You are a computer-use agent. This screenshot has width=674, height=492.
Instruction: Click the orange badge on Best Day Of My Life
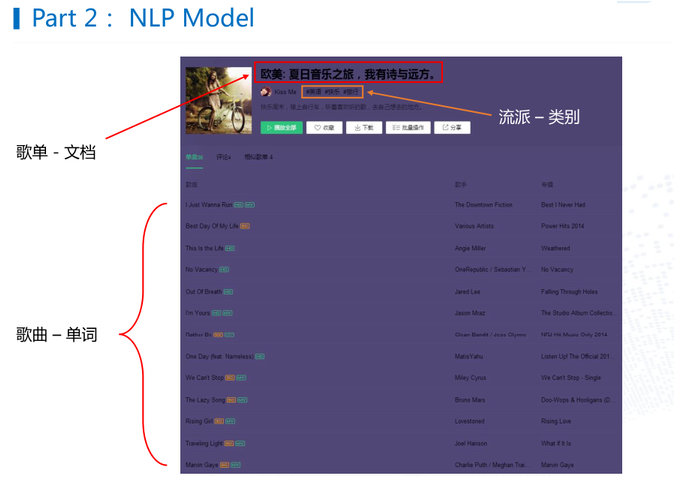[245, 226]
